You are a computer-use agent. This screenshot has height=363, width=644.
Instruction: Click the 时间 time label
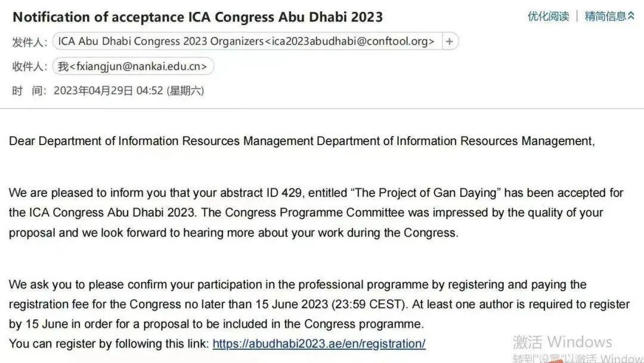point(29,91)
